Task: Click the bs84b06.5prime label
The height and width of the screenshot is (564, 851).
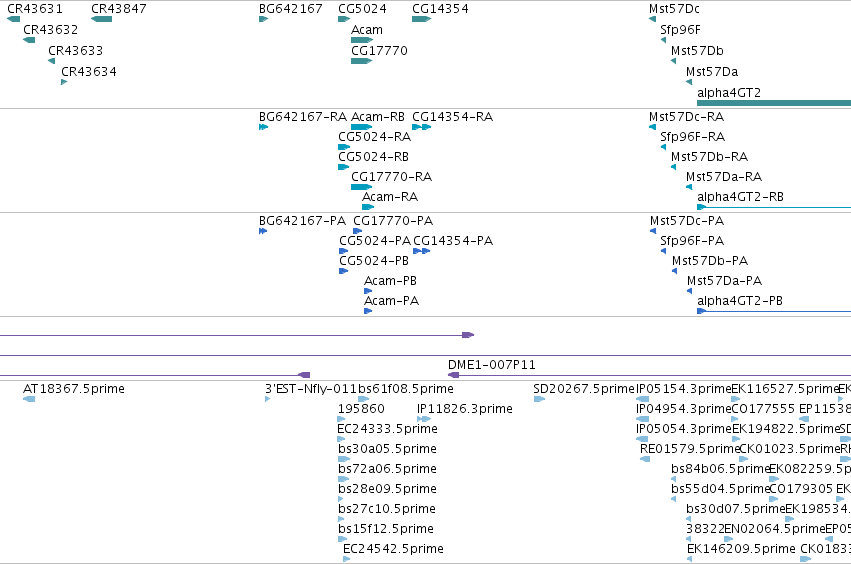Action: click(721, 468)
